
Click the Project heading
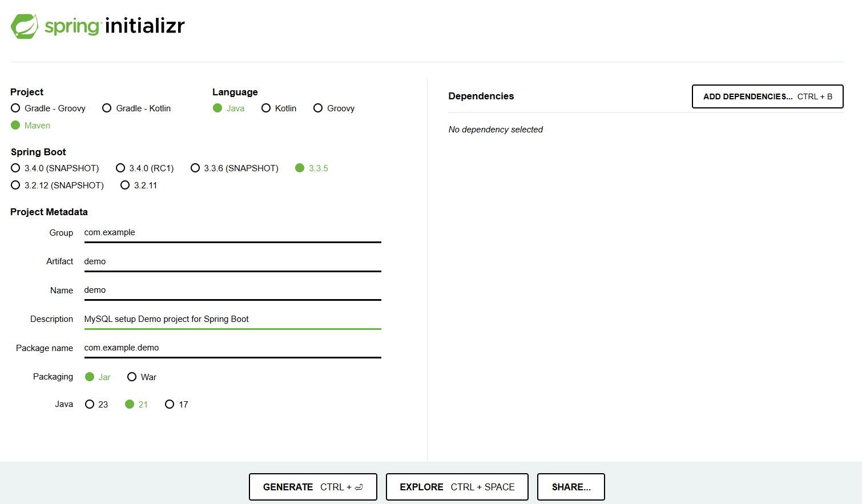click(x=27, y=92)
